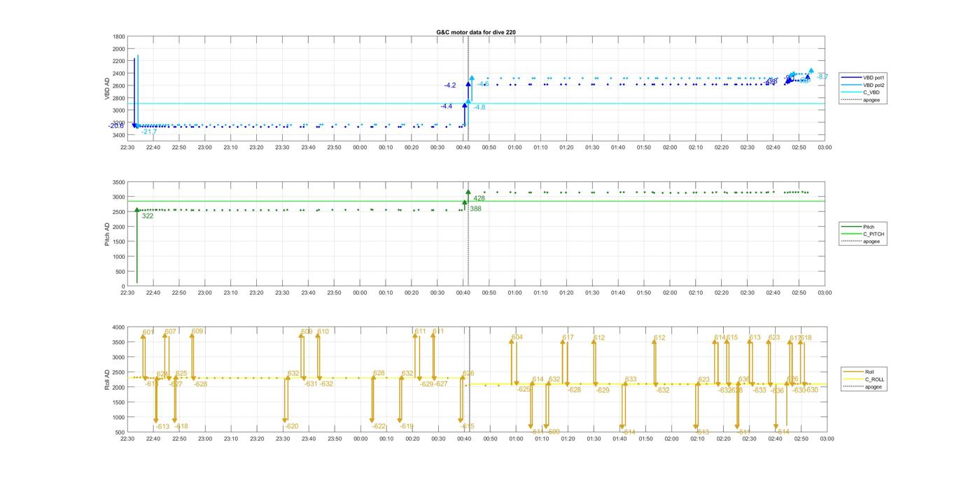
Task: Click the 'Pitch AD' y-axis label
Action: (108, 234)
